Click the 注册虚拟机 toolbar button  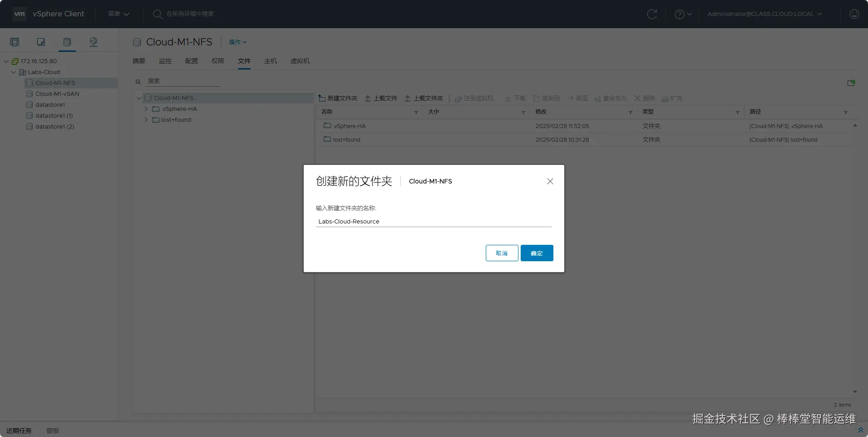pos(476,98)
